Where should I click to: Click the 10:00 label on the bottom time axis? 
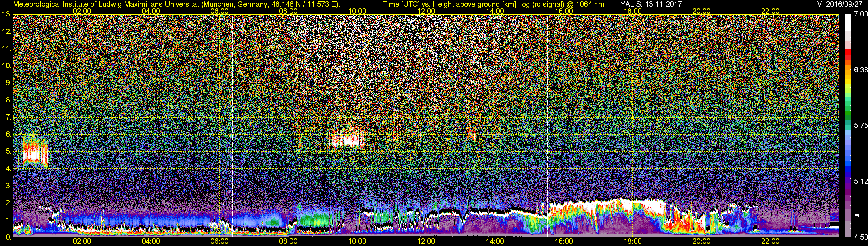357,242
